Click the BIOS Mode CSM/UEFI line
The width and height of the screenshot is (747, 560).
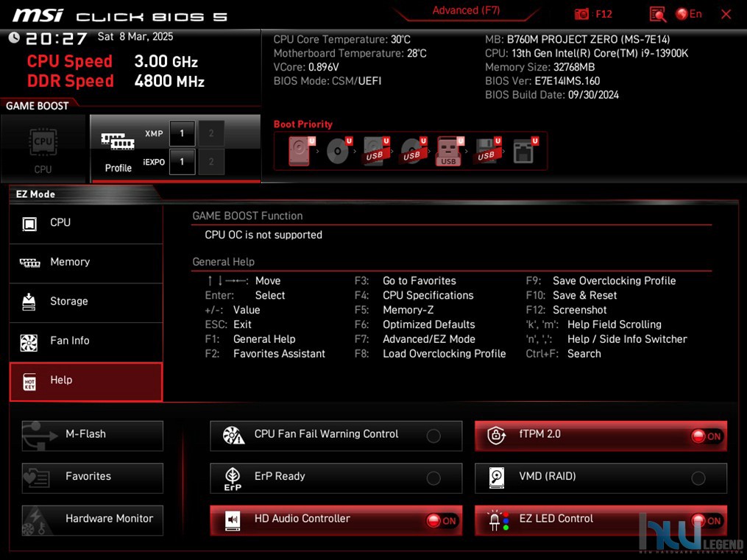[x=328, y=81]
